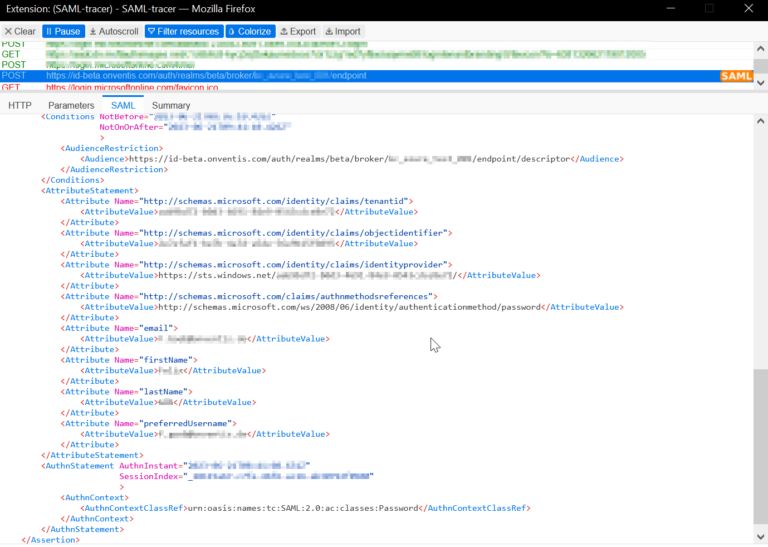Screen dimensions: 768x547
Task: Select the SAML tab
Action: 123,105
